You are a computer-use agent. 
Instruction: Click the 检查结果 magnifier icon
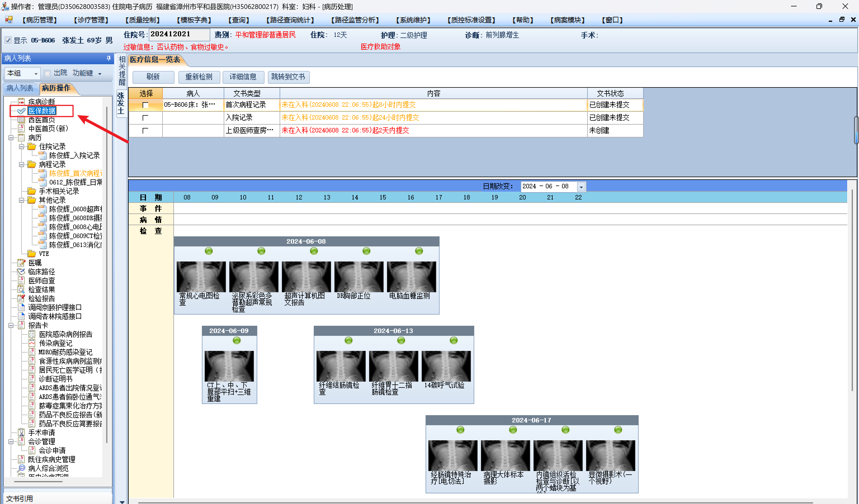point(21,289)
